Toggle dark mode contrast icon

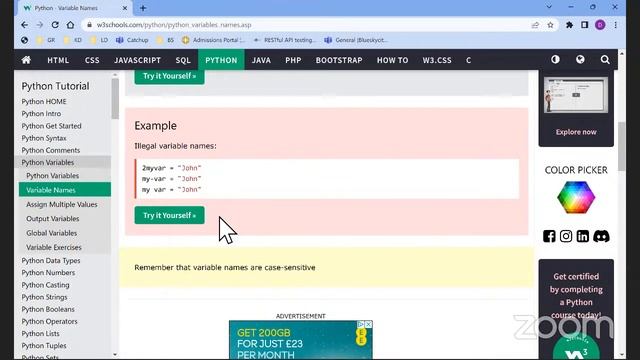coord(555,60)
